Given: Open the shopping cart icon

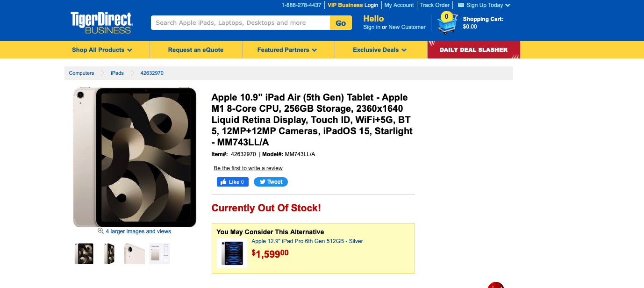Looking at the screenshot, I should 447,23.
